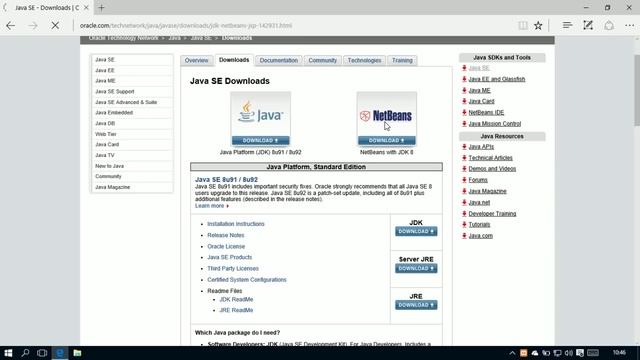Open the Community tab
Image resolution: width=640 pixels, height=360 pixels.
click(x=322, y=60)
